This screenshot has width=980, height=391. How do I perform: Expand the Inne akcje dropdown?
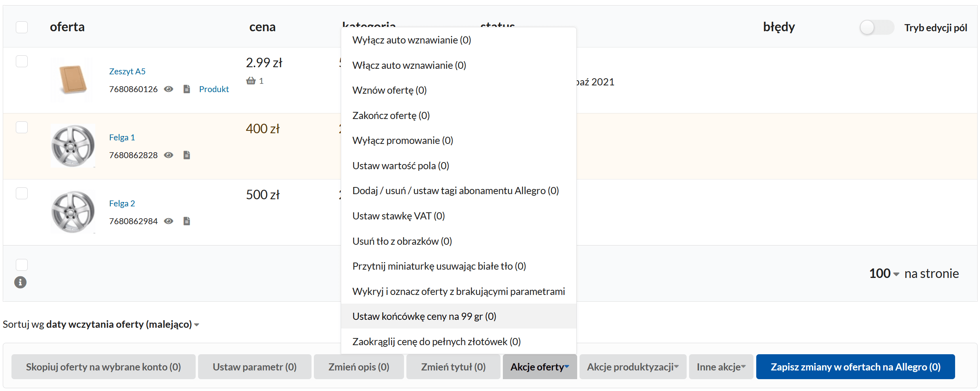pos(721,367)
